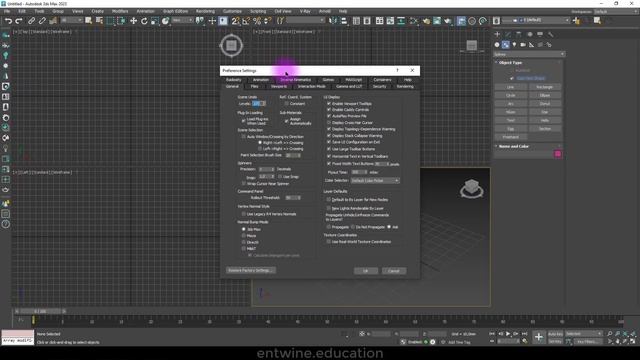Screen dimensions: 640x360
Task: Click the pink object color swatch
Action: click(558, 154)
